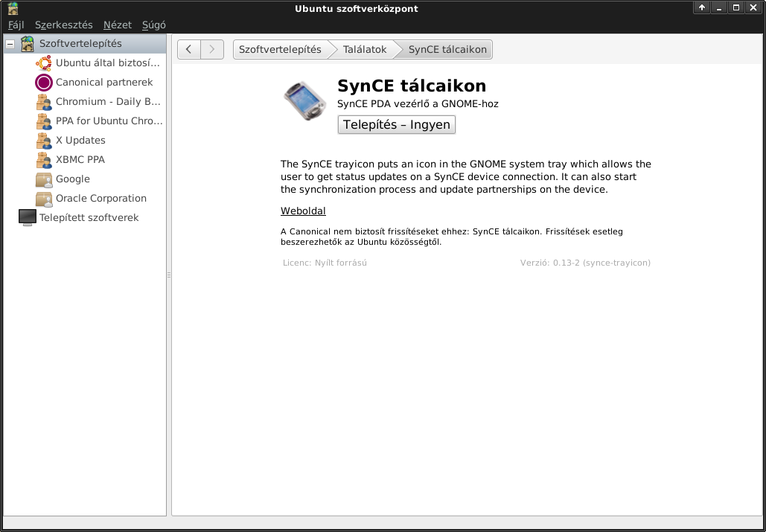Viewport: 766px width, 532px height.
Task: Select PPA for Ubuntu Chro... source
Action: point(85,121)
